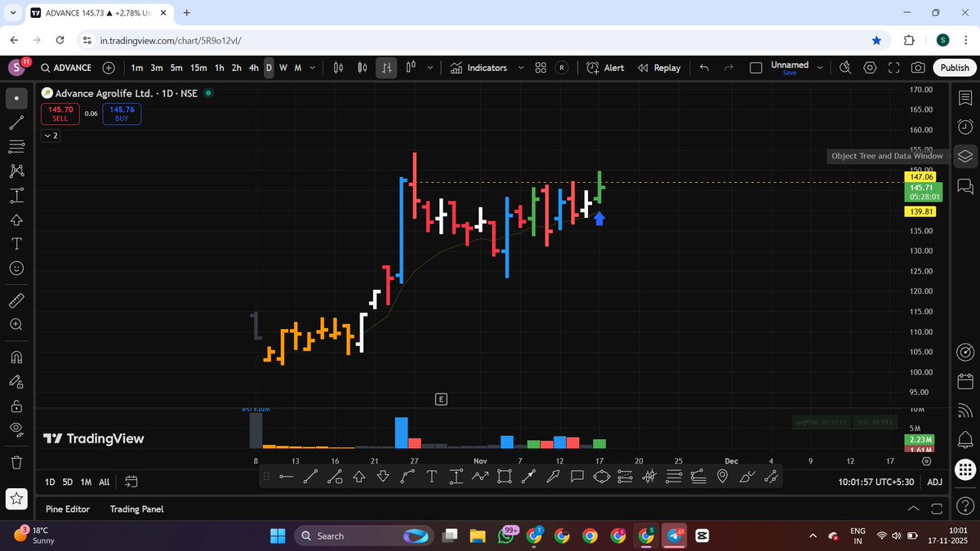
Task: Switch to the Pine Editor tab
Action: point(67,509)
